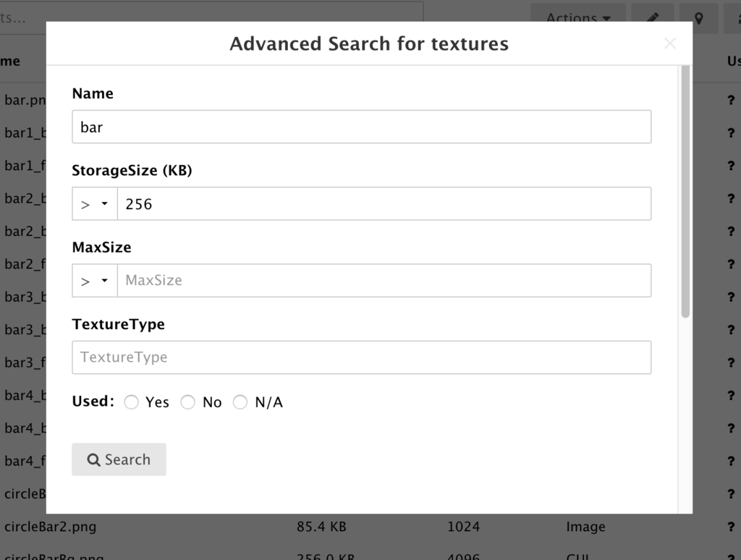741x560 pixels.
Task: Select the N/A radio for Used
Action: (240, 402)
